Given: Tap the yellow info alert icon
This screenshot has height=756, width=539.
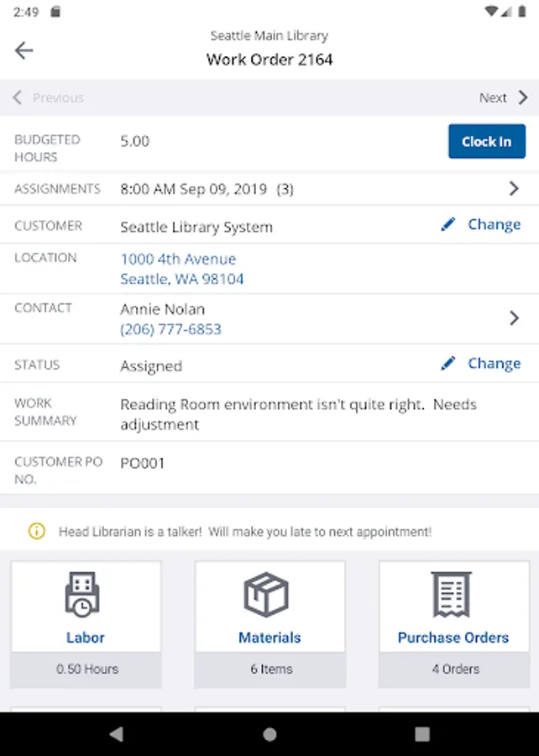Looking at the screenshot, I should coord(36,531).
